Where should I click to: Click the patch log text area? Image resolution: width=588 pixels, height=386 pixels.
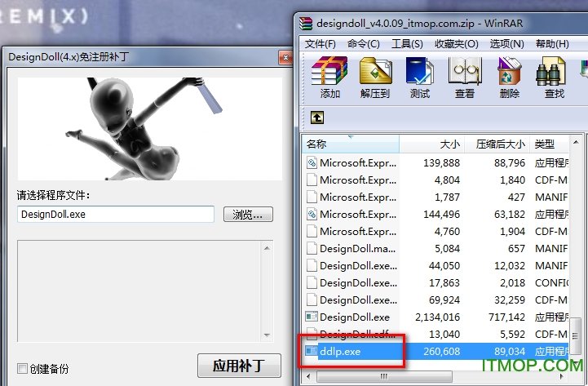pos(139,291)
